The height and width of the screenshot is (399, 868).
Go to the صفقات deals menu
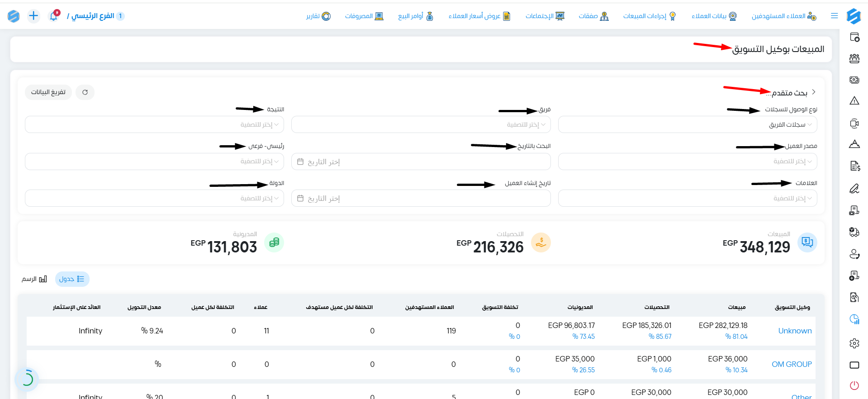point(594,16)
